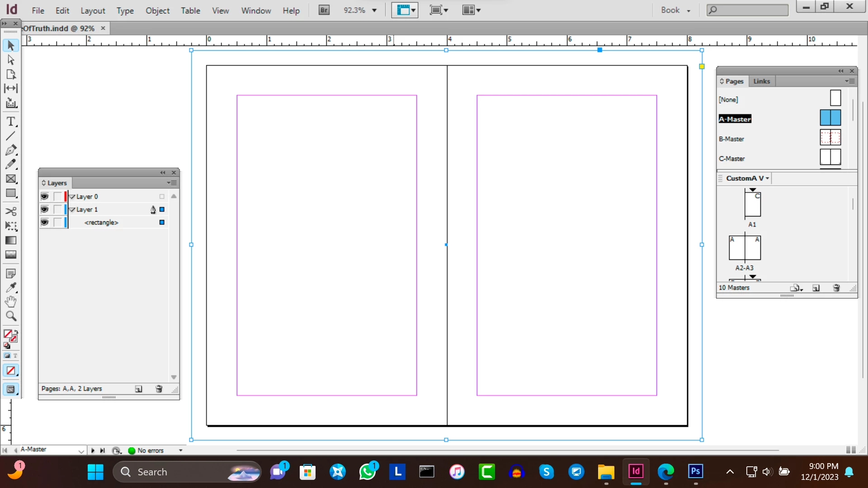Open the Book workspace dropdown
The image size is (868, 488).
tap(676, 10)
